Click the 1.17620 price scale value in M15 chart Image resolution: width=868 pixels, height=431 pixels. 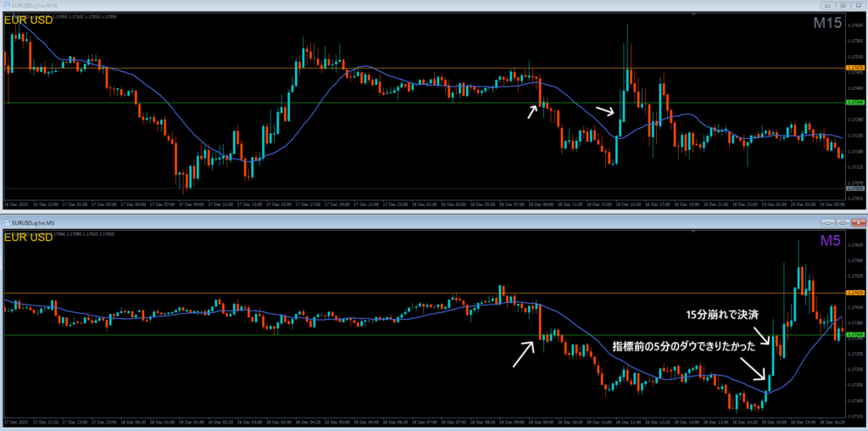pyautogui.click(x=856, y=25)
